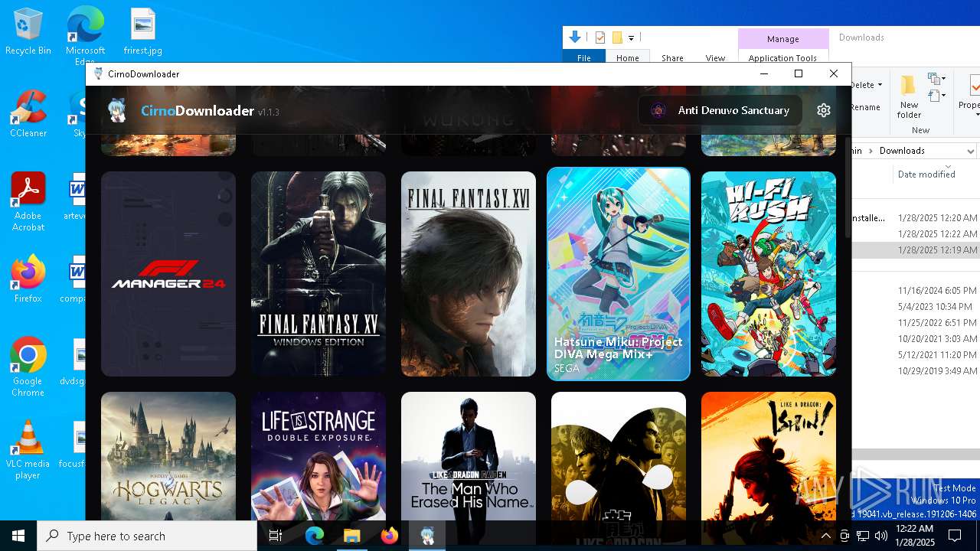Open the Final Fantasy XVI game card
This screenshot has width=980, height=551.
coord(469,274)
